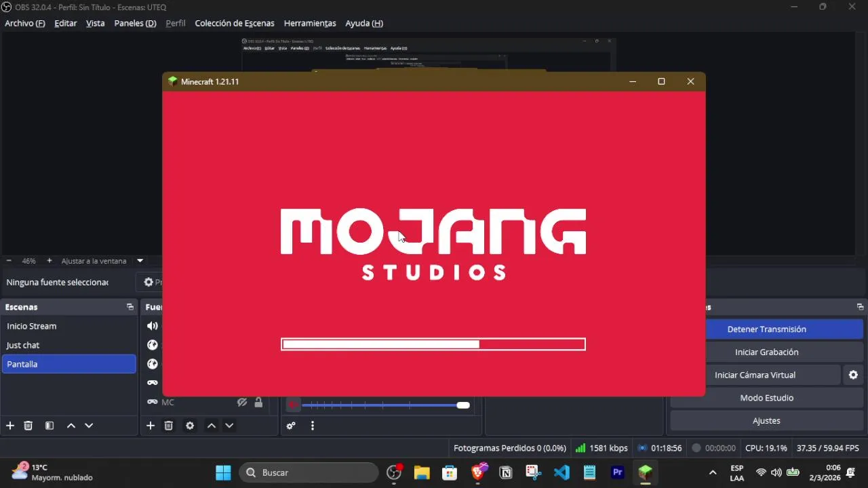Viewport: 868px width, 488px height.
Task: Open Visual Studio Code from the taskbar
Action: pos(561,472)
